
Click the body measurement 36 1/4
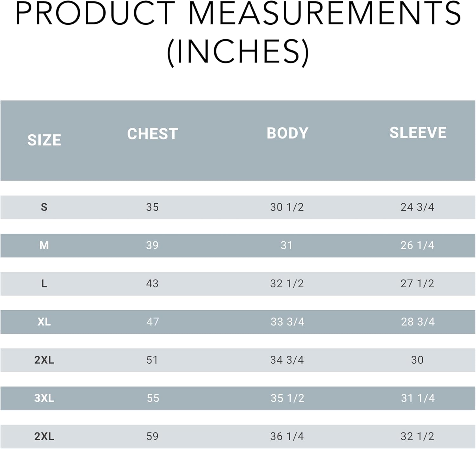pyautogui.click(x=287, y=436)
